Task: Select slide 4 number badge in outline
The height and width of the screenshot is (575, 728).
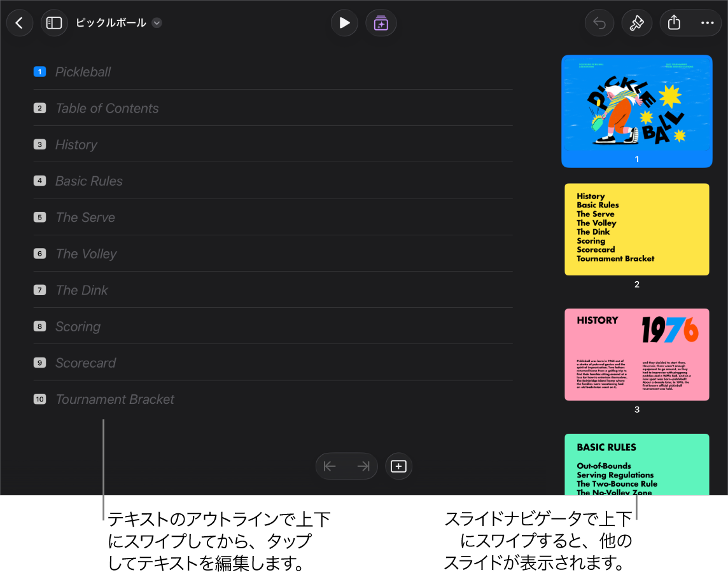Action: (x=40, y=181)
